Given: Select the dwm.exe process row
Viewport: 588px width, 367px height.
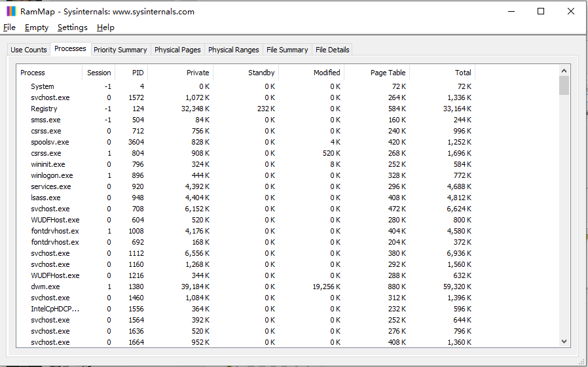Looking at the screenshot, I should [45, 287].
